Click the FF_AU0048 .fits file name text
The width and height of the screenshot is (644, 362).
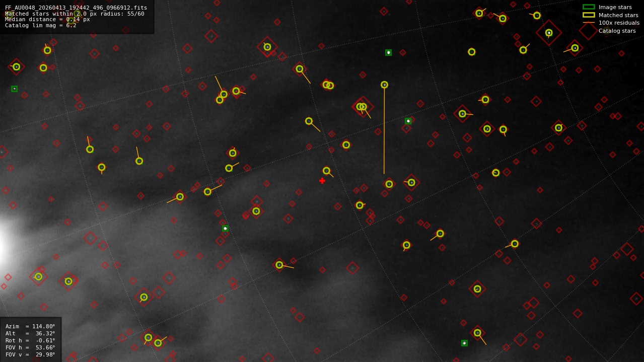pyautogui.click(x=76, y=8)
